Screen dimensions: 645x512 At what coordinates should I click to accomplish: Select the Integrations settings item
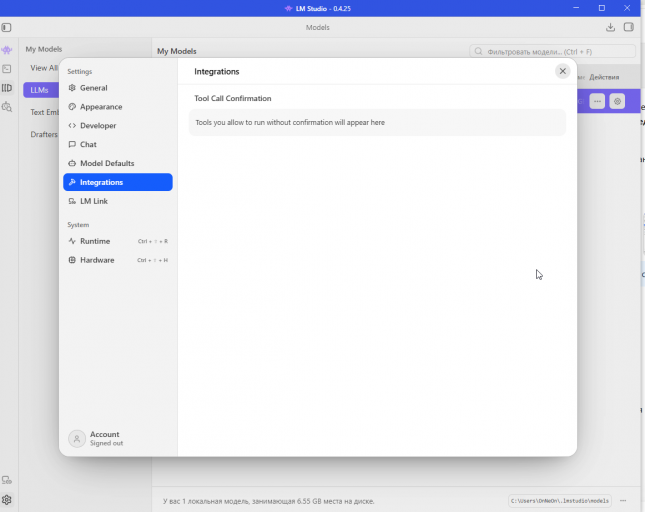pos(118,182)
